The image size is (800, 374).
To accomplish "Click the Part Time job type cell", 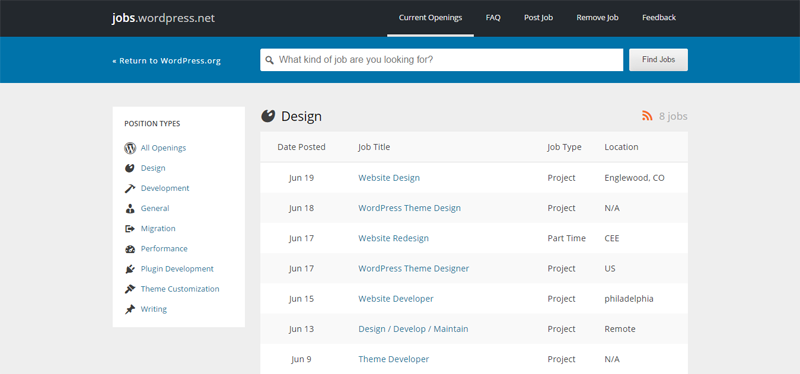I will tap(567, 238).
